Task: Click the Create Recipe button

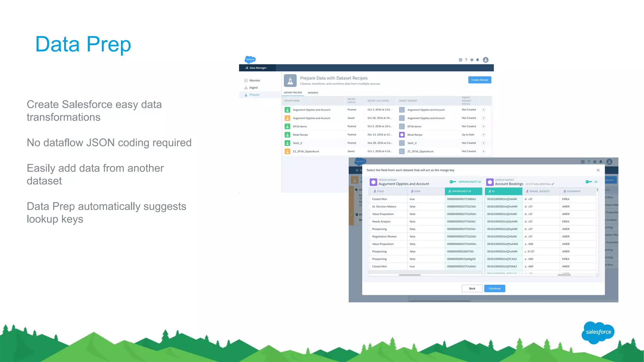Action: pyautogui.click(x=480, y=80)
